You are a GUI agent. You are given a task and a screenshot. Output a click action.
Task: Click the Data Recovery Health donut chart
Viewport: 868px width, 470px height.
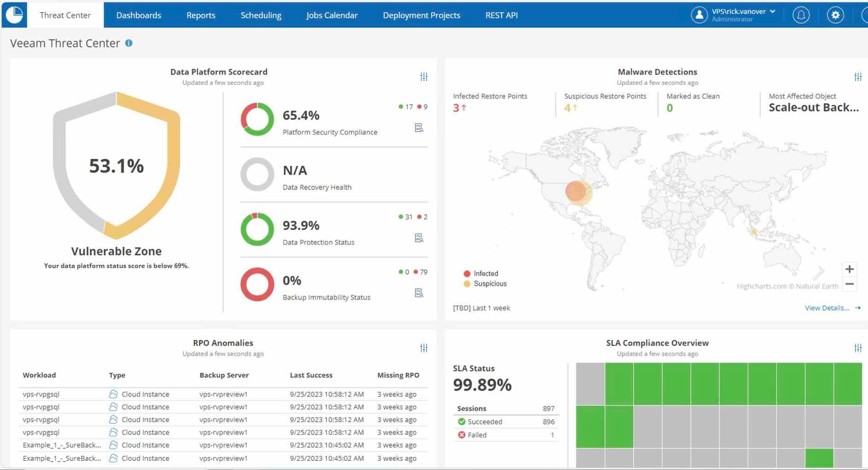pyautogui.click(x=258, y=174)
